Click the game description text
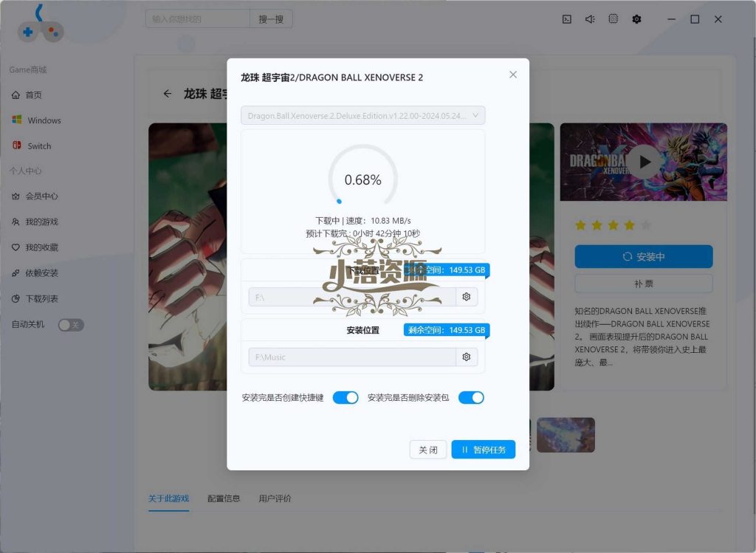This screenshot has width=756, height=553. click(x=642, y=337)
